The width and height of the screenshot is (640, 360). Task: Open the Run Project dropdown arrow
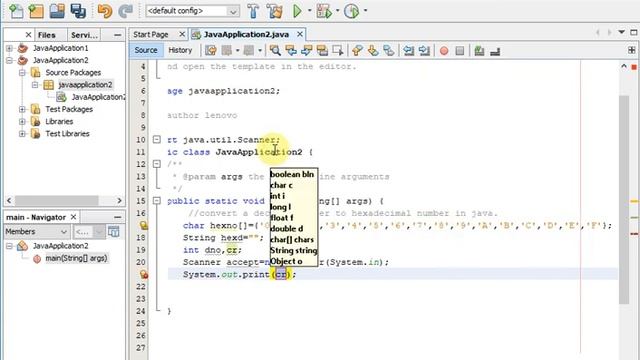(309, 11)
